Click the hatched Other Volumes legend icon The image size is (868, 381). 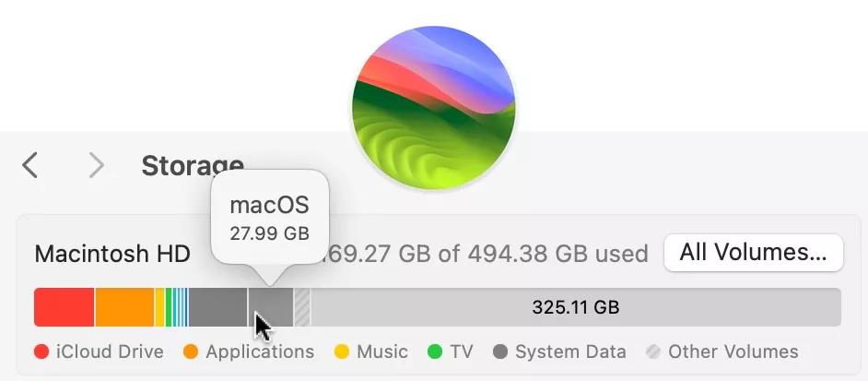pos(654,351)
